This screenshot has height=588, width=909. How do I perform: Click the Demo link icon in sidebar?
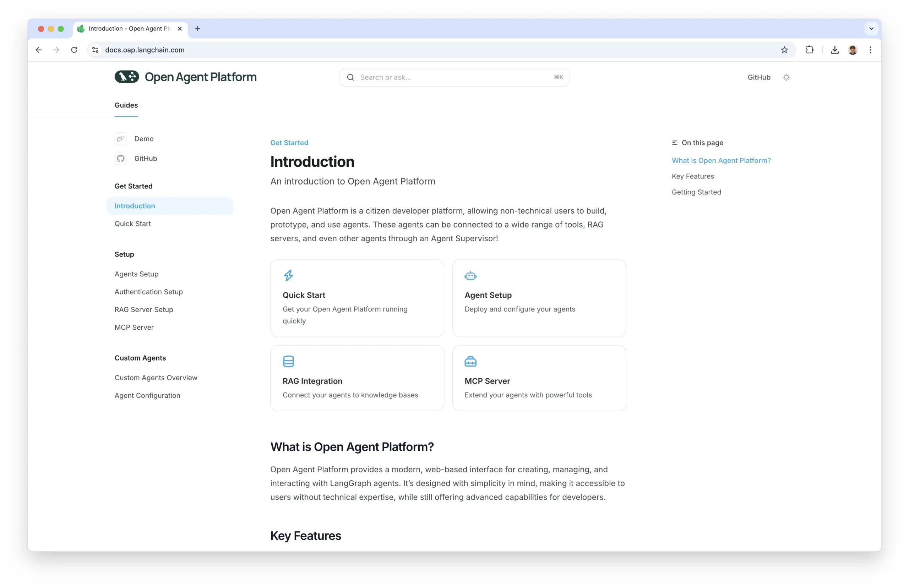pyautogui.click(x=121, y=139)
